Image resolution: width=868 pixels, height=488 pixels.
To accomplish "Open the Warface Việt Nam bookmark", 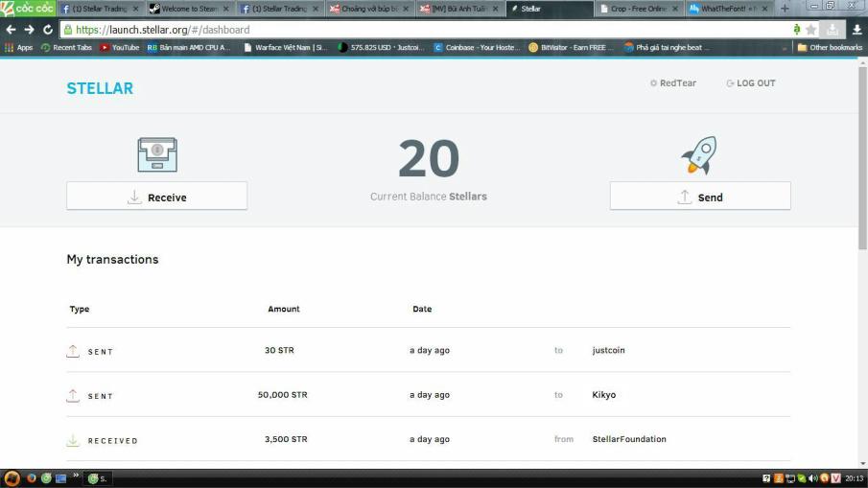I will [286, 48].
